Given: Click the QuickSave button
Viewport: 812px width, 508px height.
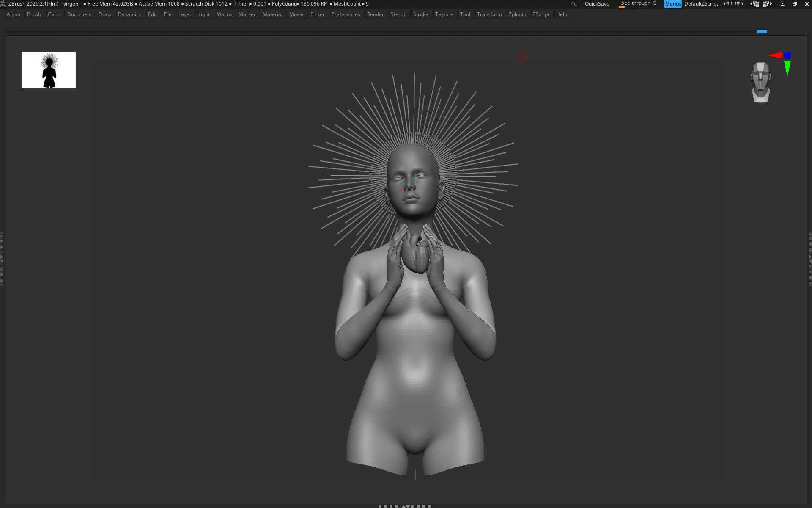Looking at the screenshot, I should [597, 4].
